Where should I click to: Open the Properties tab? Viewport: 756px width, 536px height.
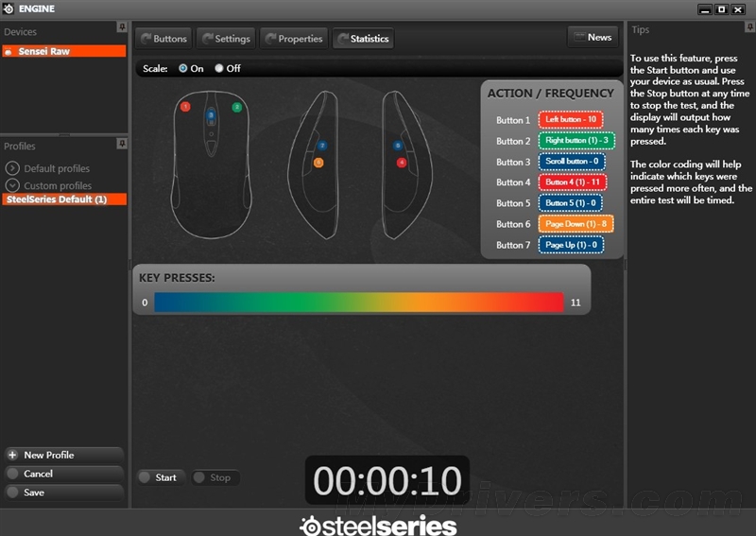pyautogui.click(x=294, y=39)
